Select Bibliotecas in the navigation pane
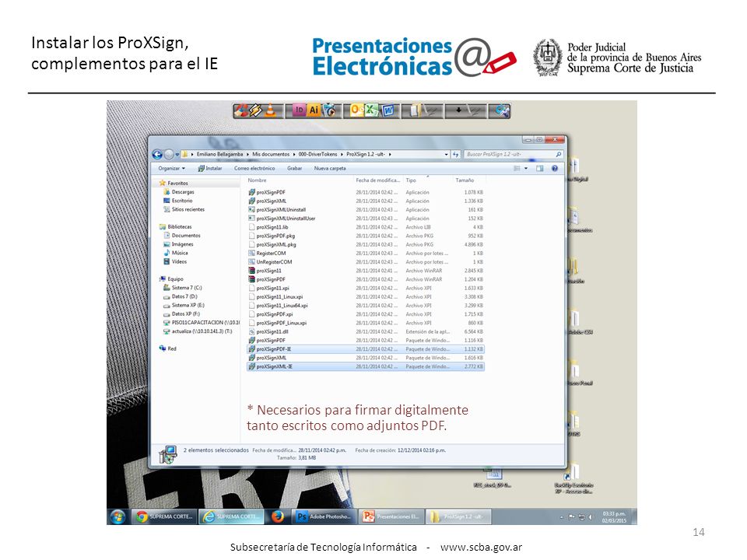Viewport: 747px width, 560px height. 179,226
